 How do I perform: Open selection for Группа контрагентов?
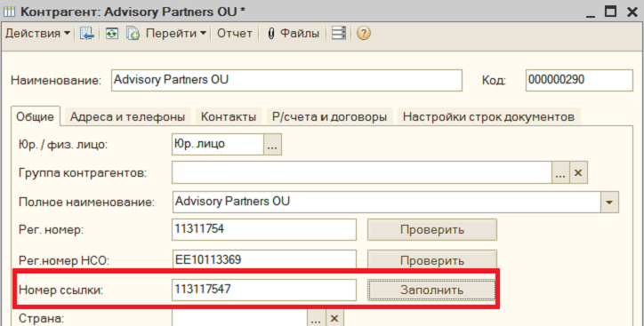[x=560, y=172]
